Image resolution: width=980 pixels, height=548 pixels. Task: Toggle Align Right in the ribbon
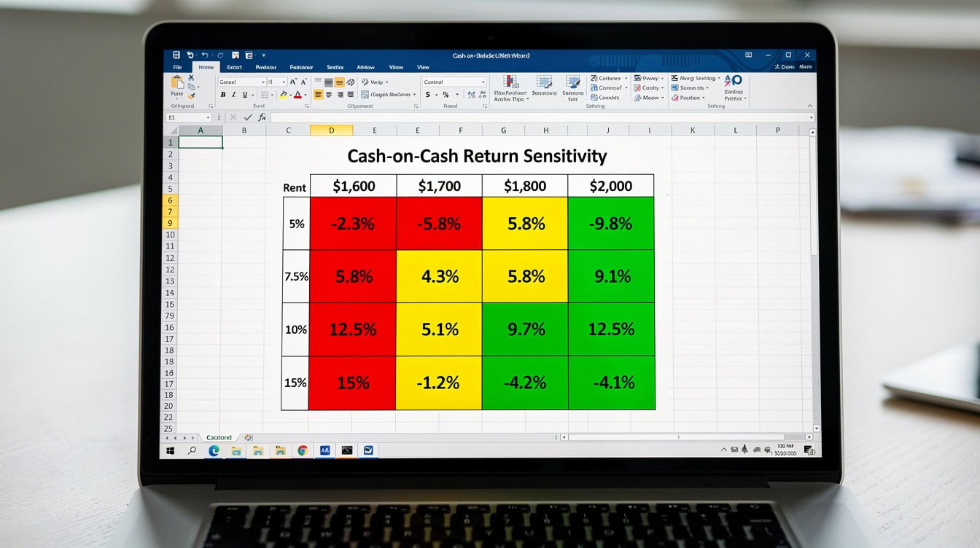click(340, 95)
